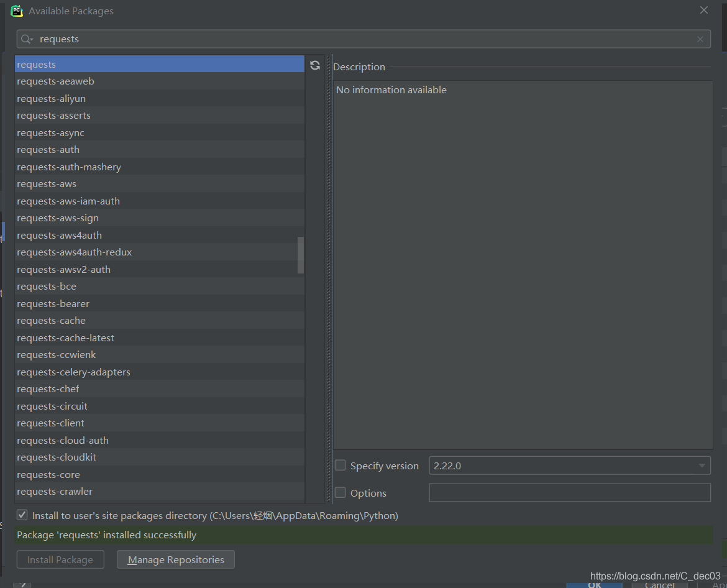The image size is (727, 588).
Task: Click the No information available description text
Action: point(391,90)
